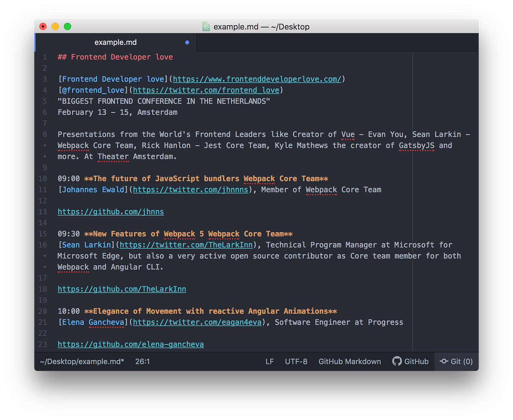Click the cursor position indicator 26:1

click(x=142, y=361)
